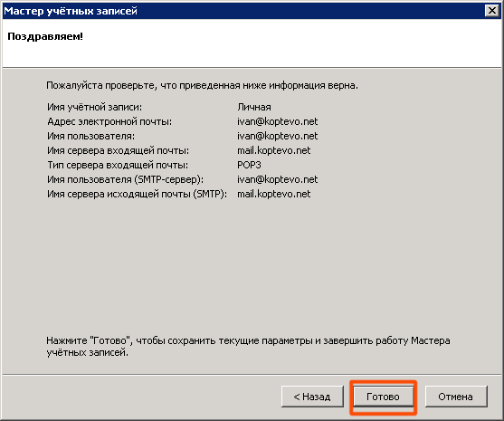Click the incoming server value mail.koptevo.net
Screen dimensions: 504x421
(274, 150)
